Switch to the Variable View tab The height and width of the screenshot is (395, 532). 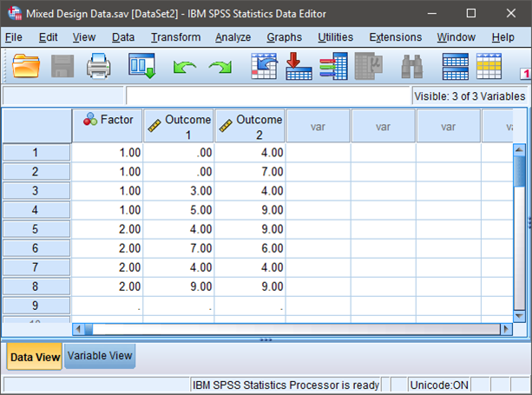pyautogui.click(x=100, y=356)
